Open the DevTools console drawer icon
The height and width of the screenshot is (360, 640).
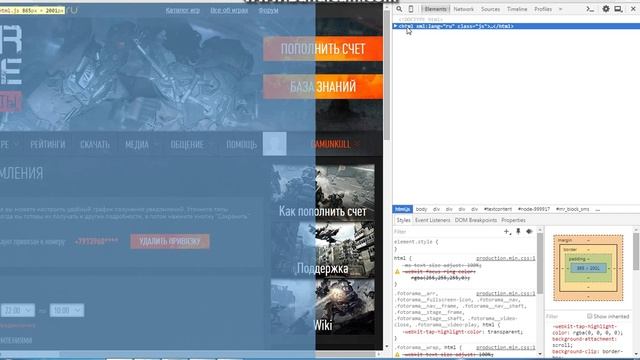pos(590,9)
